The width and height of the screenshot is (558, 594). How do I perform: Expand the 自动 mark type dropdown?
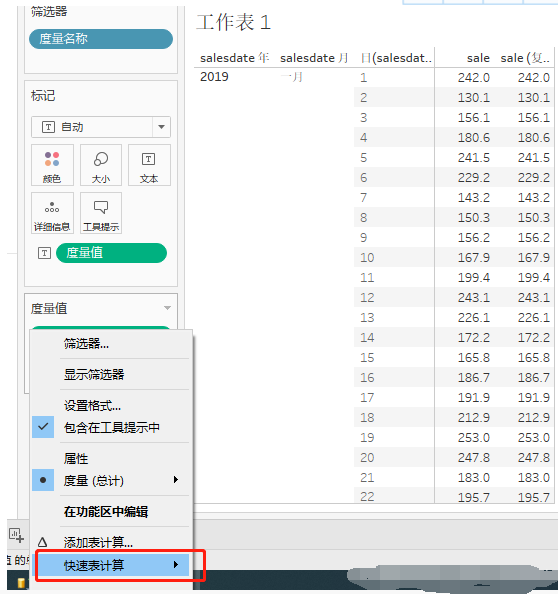[161, 127]
